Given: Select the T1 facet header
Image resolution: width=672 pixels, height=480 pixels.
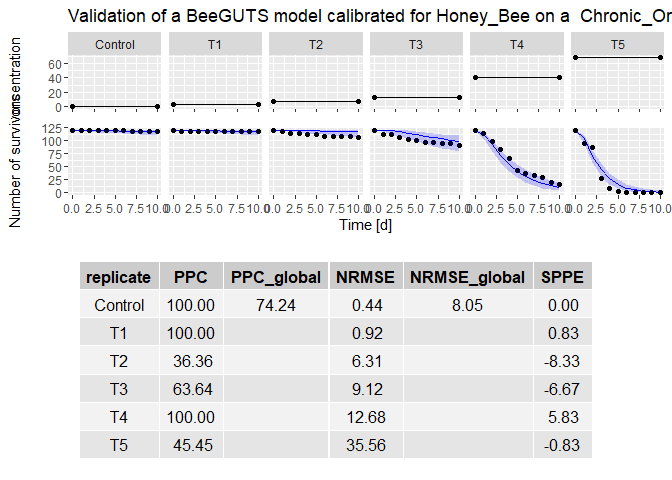Looking at the screenshot, I should (215, 45).
